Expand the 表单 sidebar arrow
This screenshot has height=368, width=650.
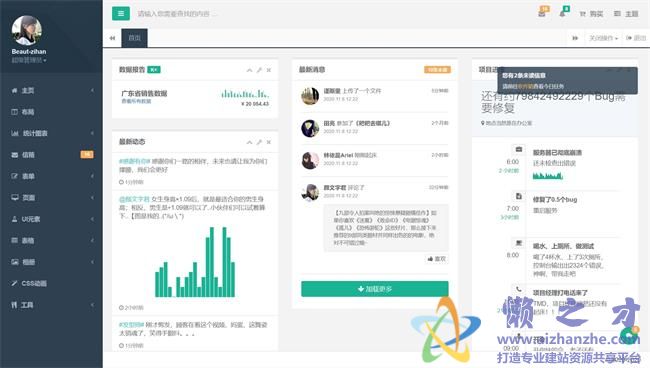92,176
